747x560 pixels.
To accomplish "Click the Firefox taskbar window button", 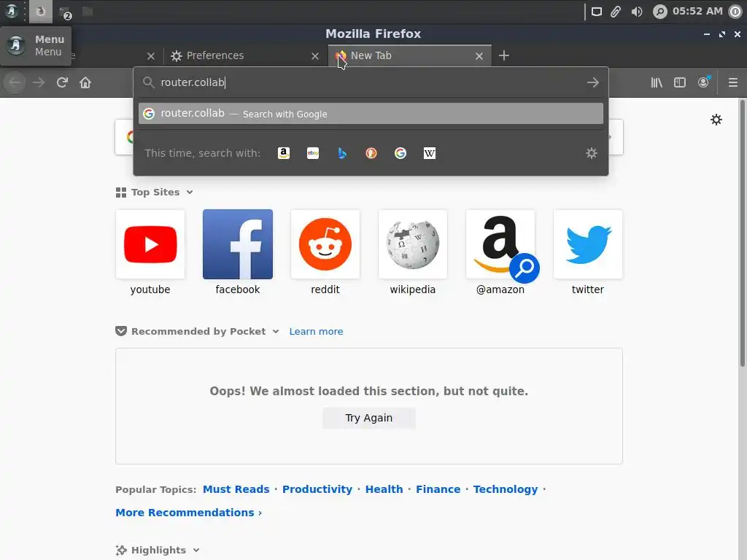I will tap(41, 12).
